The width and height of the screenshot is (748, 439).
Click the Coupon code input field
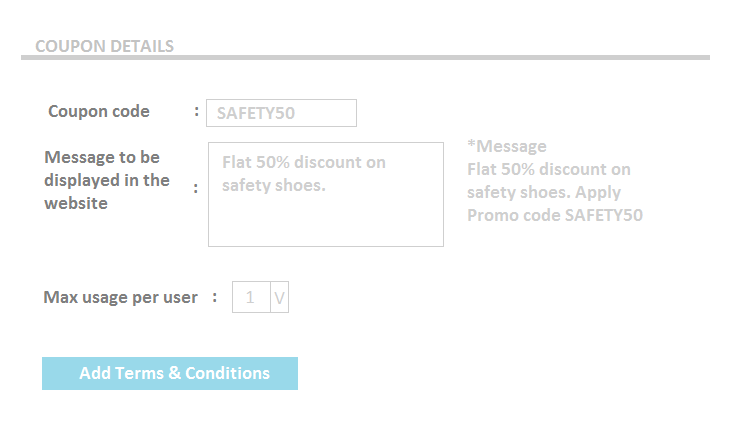coord(280,113)
